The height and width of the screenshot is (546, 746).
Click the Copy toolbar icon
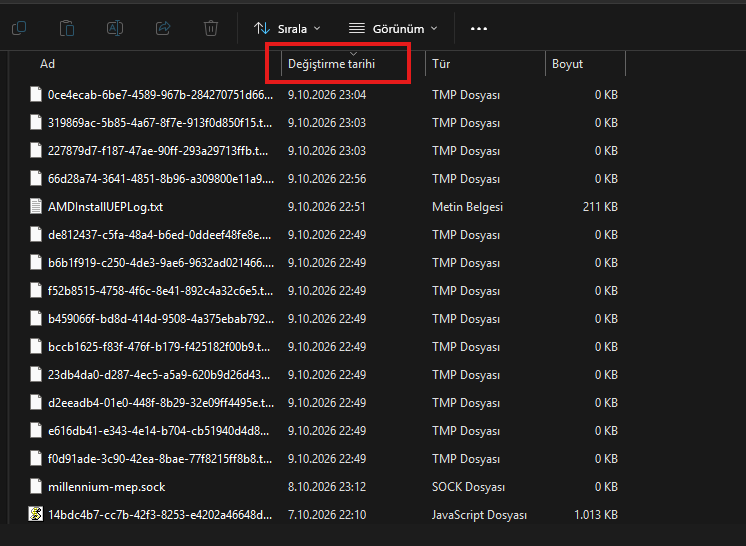click(x=19, y=28)
